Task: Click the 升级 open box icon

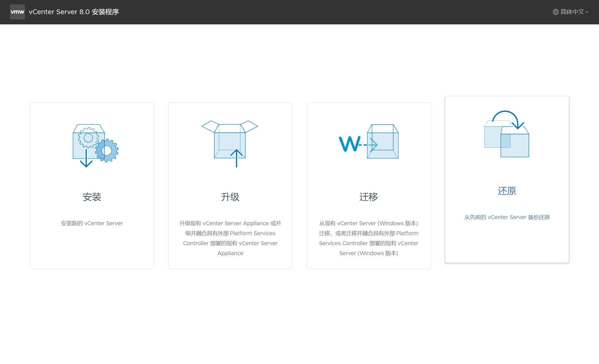Action: [x=230, y=144]
